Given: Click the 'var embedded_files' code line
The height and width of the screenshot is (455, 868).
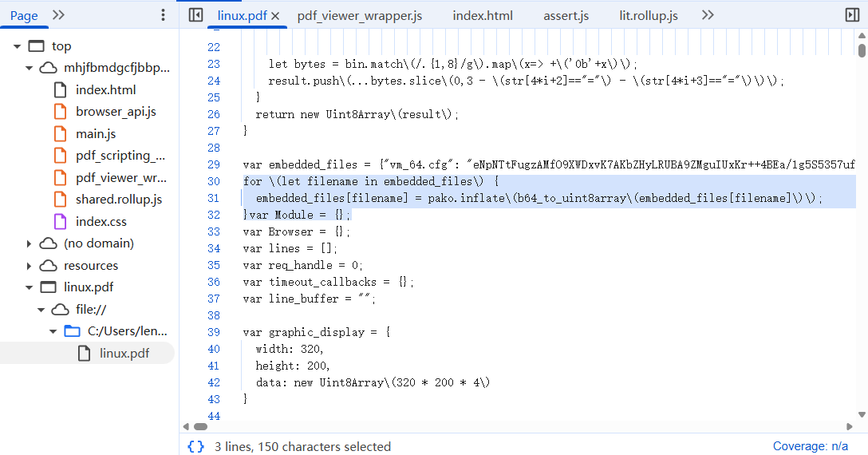Looking at the screenshot, I should click(x=549, y=164).
